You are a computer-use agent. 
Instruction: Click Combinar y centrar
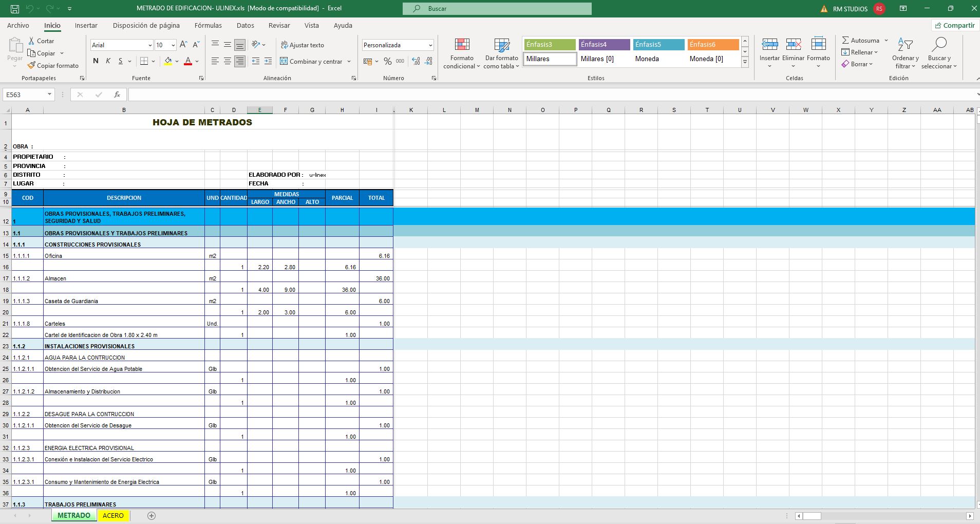pyautogui.click(x=311, y=61)
